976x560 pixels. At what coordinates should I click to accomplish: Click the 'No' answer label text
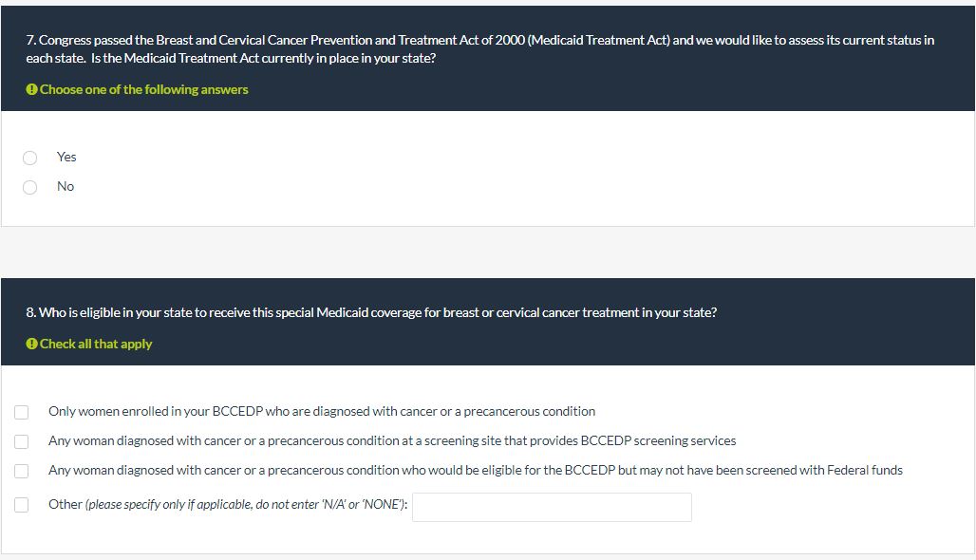pyautogui.click(x=66, y=186)
